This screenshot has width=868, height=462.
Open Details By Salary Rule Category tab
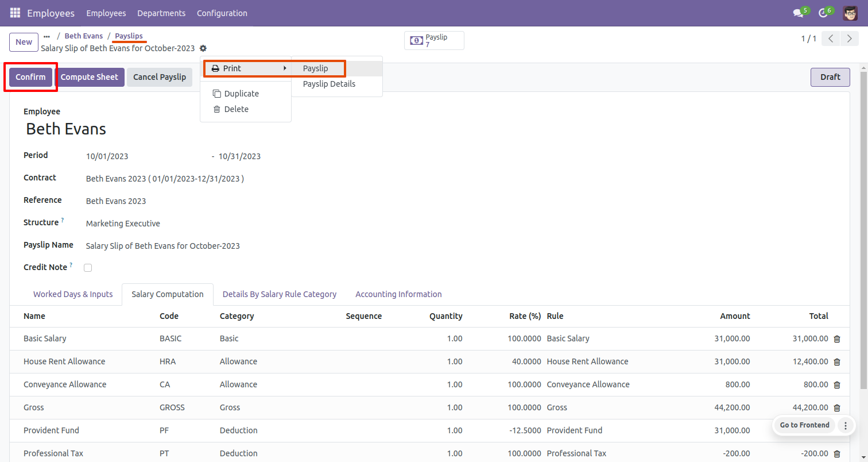280,294
